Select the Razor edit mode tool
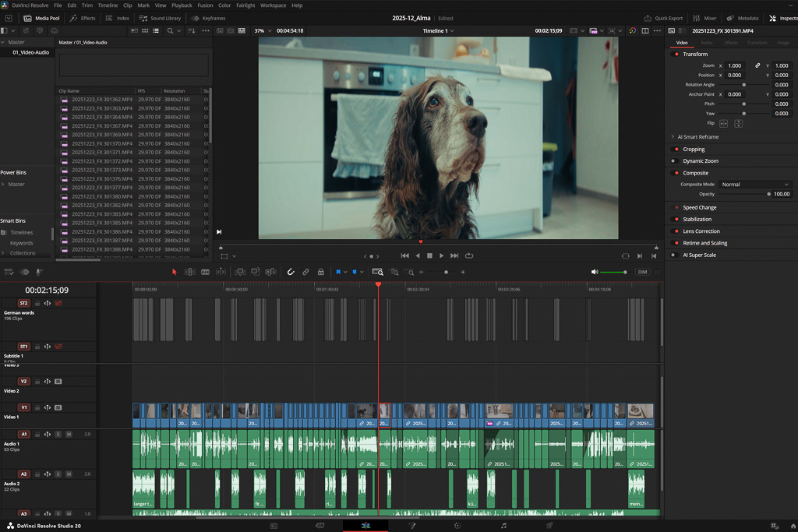The image size is (798, 532). (x=207, y=271)
